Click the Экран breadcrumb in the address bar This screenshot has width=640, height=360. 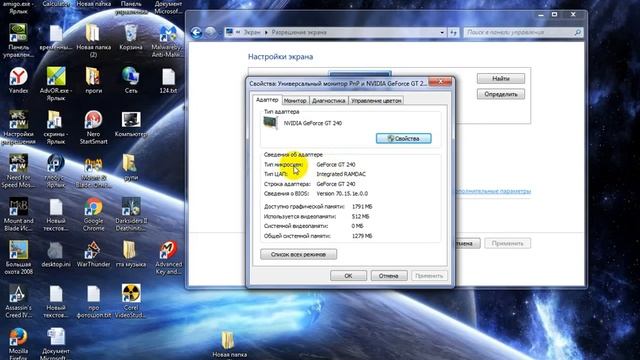click(252, 32)
